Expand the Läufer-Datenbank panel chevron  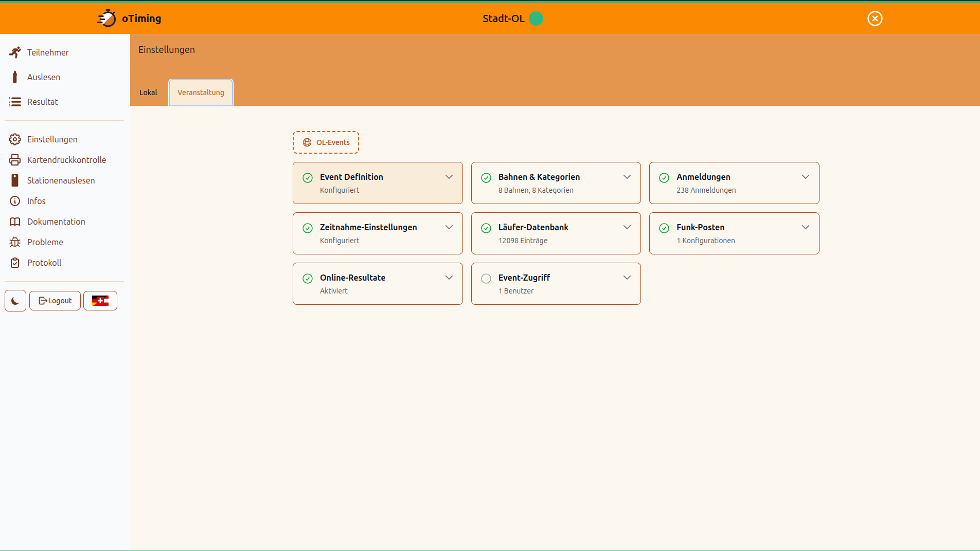click(627, 227)
